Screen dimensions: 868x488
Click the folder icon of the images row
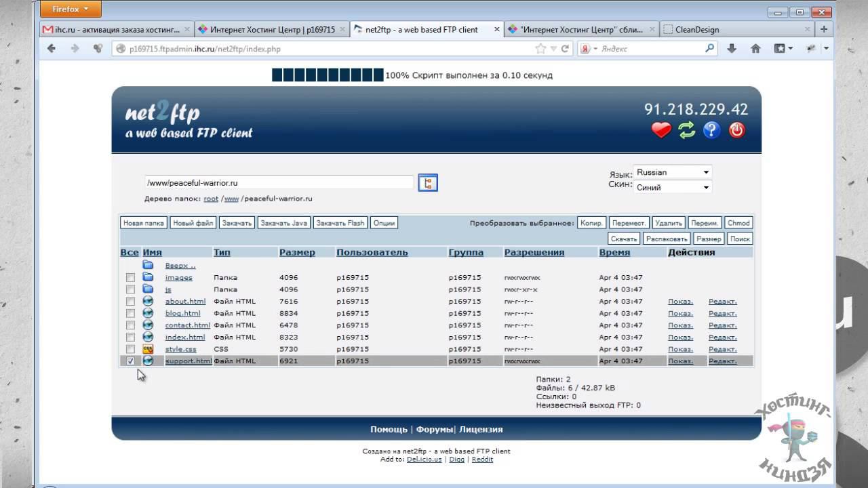148,277
